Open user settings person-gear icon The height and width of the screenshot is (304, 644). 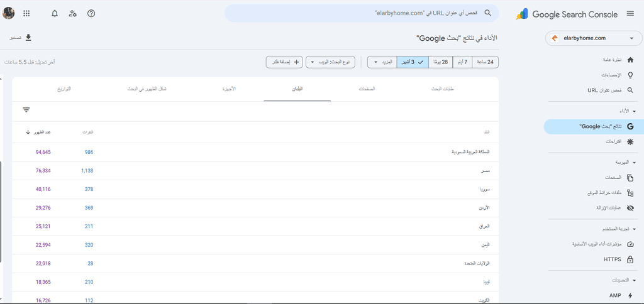[73, 14]
